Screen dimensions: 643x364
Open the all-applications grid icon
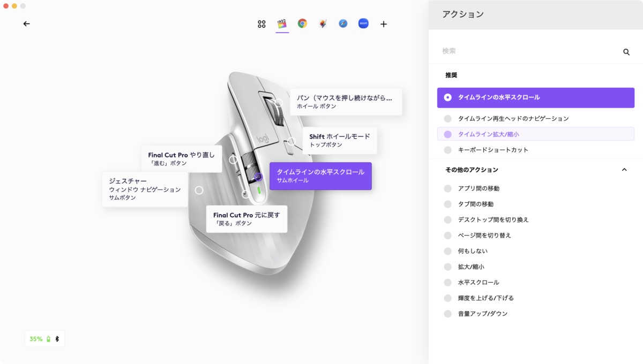pos(261,24)
